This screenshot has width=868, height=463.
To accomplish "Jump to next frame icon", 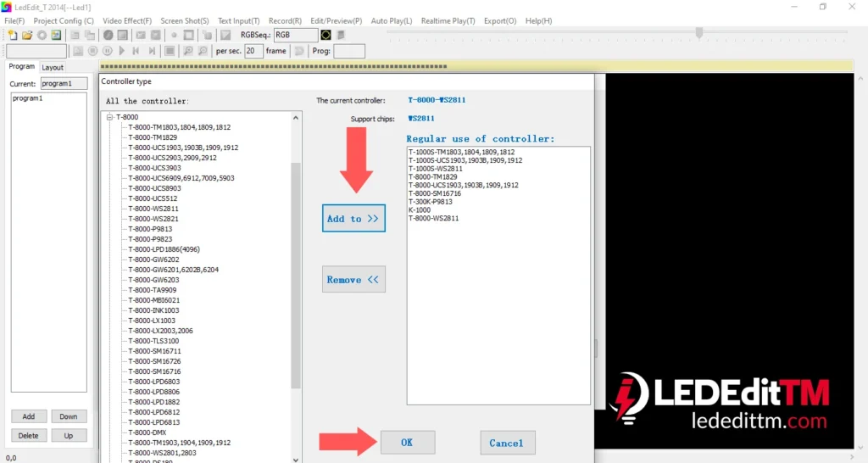I will [x=152, y=51].
